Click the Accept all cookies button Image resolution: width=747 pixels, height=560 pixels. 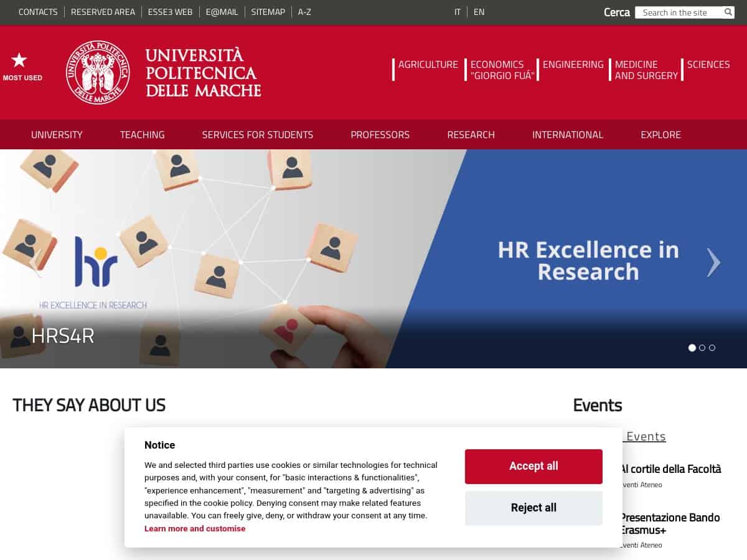coord(533,466)
